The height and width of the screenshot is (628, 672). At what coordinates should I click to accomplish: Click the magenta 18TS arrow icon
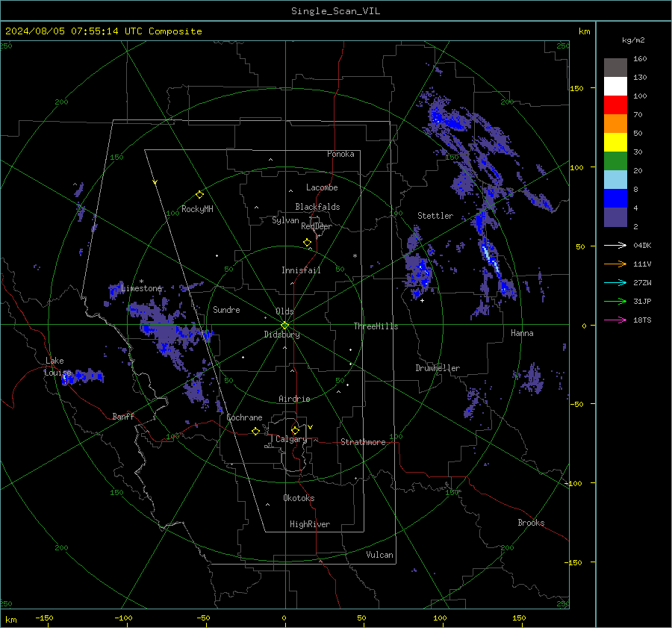615,320
